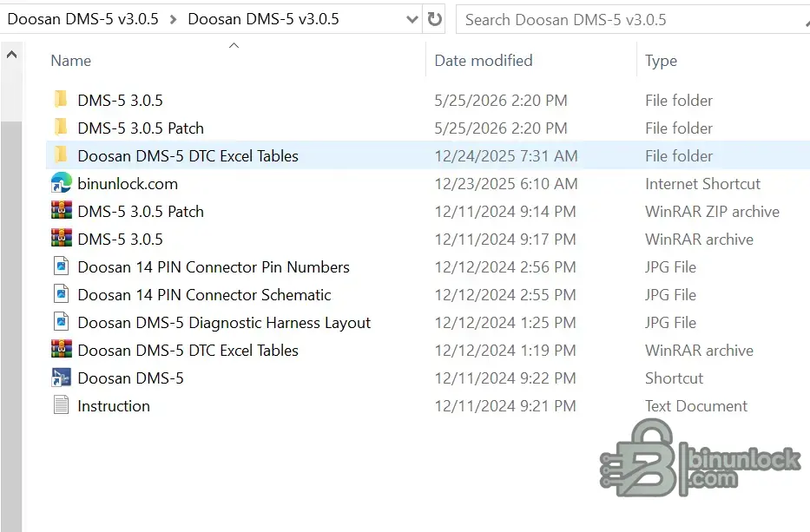810x532 pixels.
Task: Click the WinRAR ZIP archive type cell
Action: click(712, 211)
